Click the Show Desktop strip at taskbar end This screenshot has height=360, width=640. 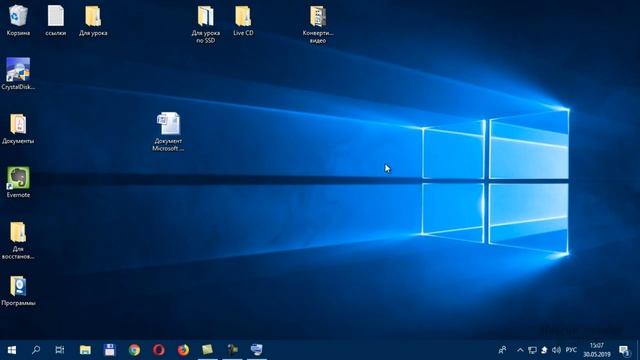[x=638, y=350]
